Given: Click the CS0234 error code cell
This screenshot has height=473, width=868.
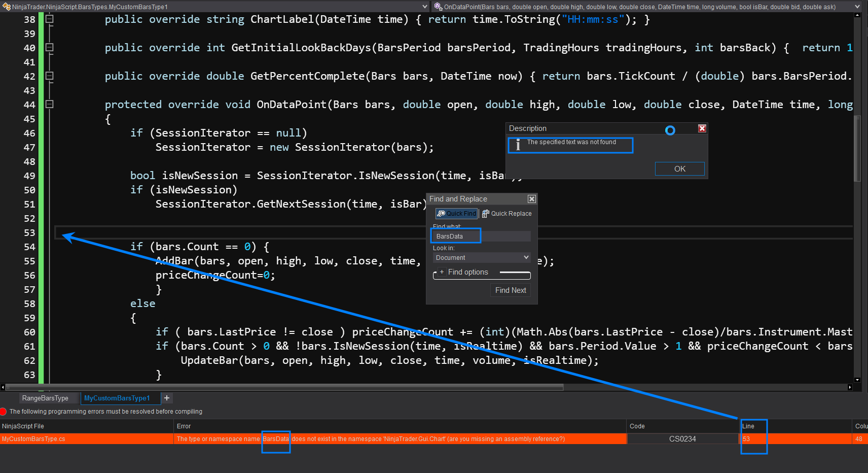Looking at the screenshot, I should click(683, 439).
